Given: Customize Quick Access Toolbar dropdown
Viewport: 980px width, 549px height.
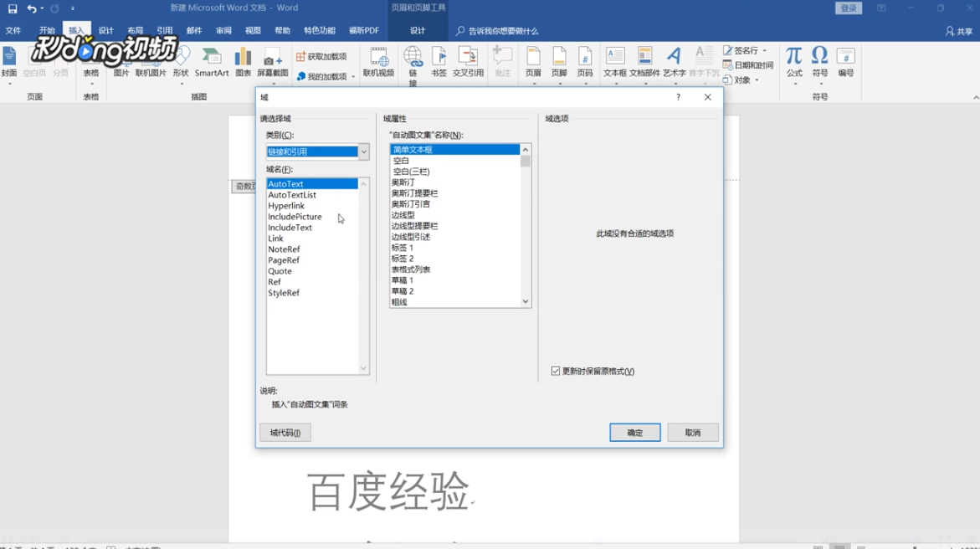Looking at the screenshot, I should pos(73,8).
